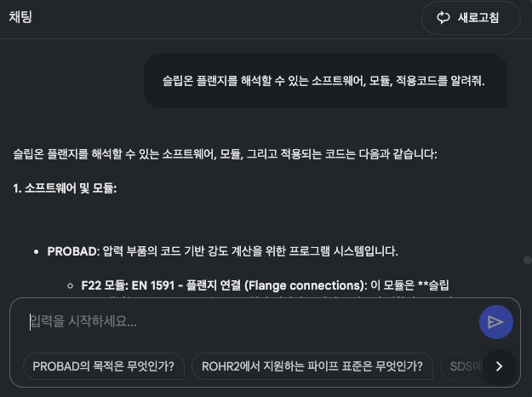Click the chat scrollbar handle at right edge
532x397 pixels.
click(527, 260)
